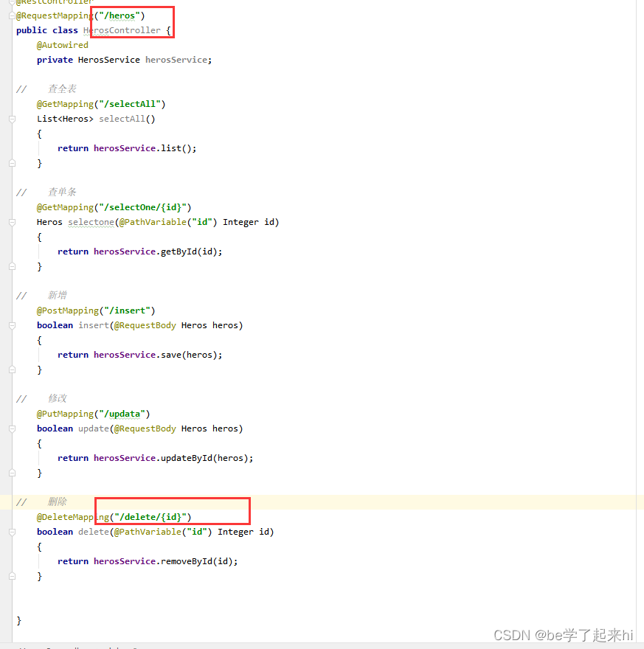Click List<Heros> return type

click(65, 119)
